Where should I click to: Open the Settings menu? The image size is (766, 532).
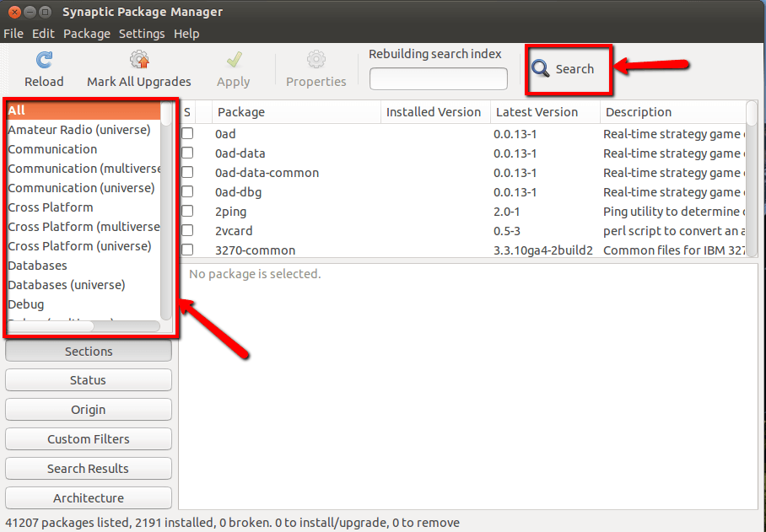[x=142, y=34]
